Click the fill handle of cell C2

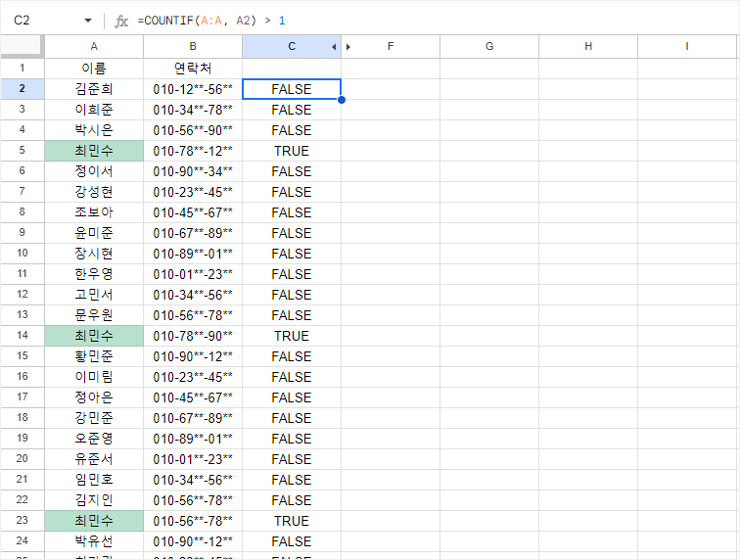click(x=342, y=100)
